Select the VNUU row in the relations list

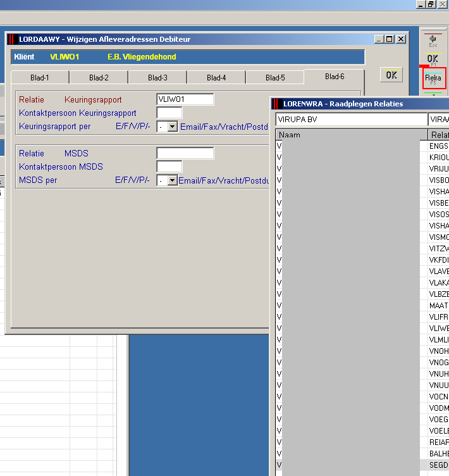click(x=362, y=385)
